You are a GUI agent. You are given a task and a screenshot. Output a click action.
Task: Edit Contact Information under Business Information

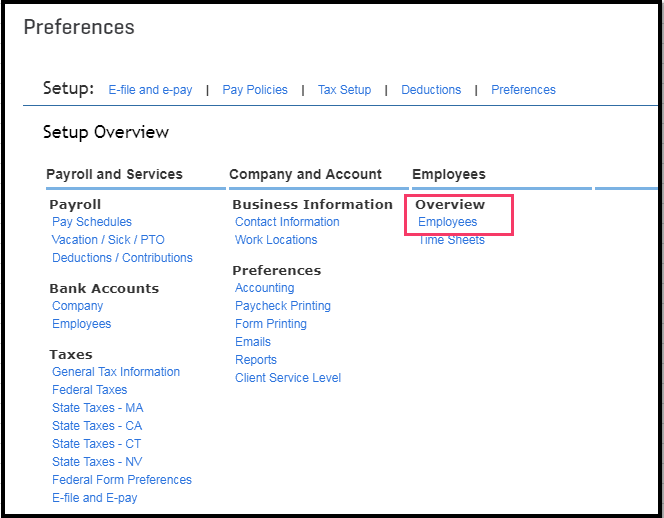point(287,222)
